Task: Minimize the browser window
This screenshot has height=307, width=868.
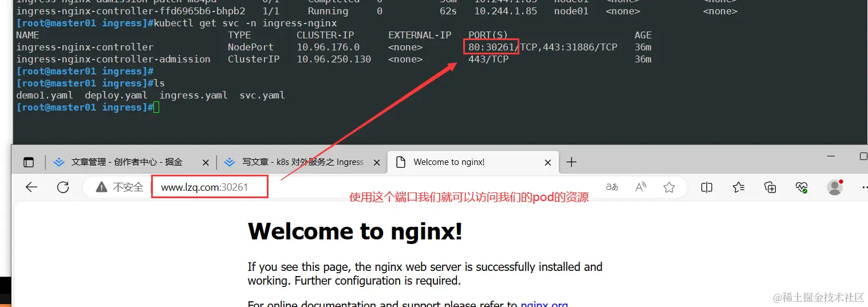Action: (x=831, y=156)
